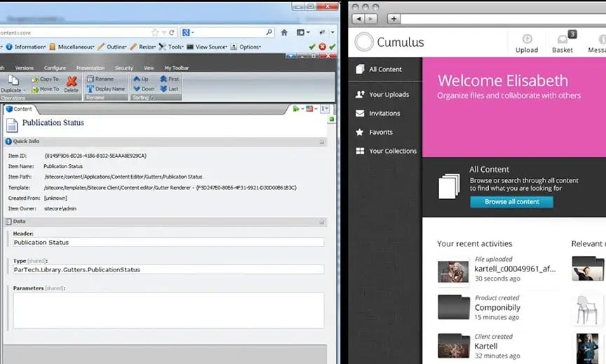Open the View ribbon tab
Viewport: 606px width, 364px height.
(149, 68)
